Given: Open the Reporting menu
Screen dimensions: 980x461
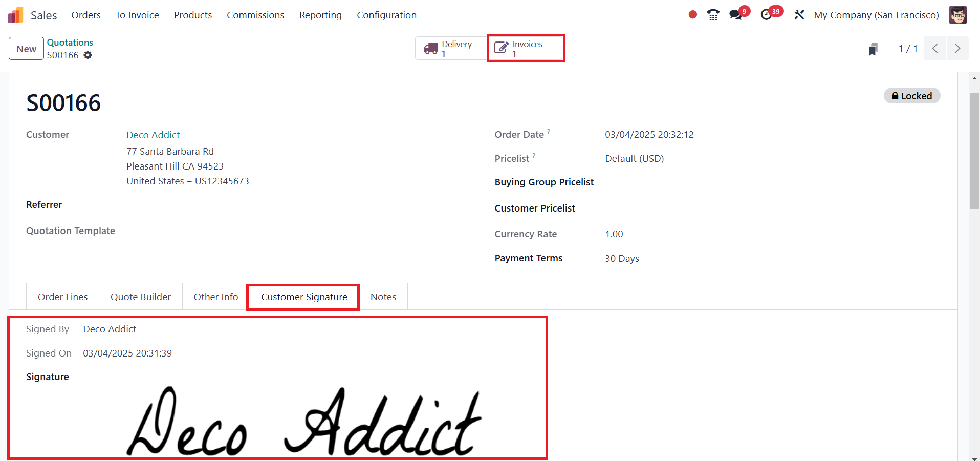Looking at the screenshot, I should pyautogui.click(x=320, y=15).
